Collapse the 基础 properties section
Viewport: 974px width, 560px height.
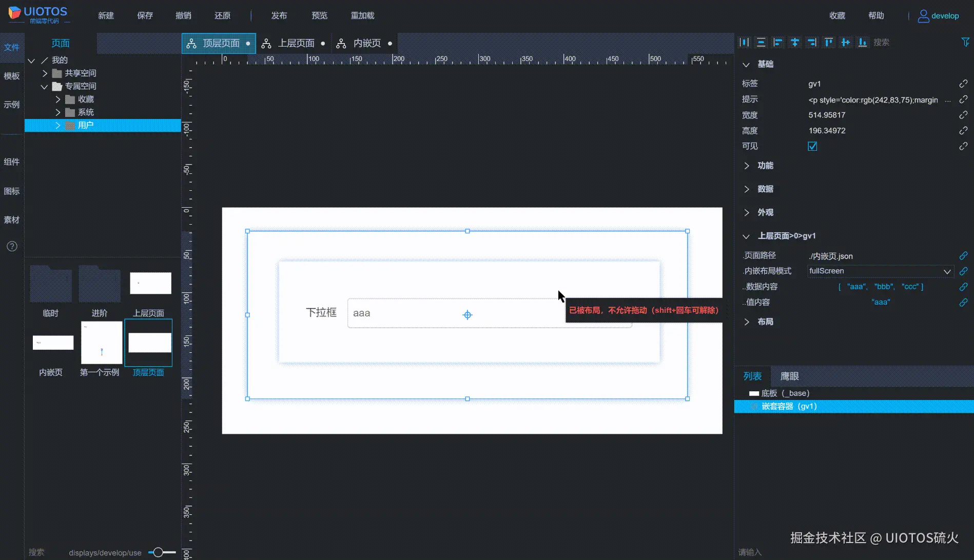click(x=746, y=65)
